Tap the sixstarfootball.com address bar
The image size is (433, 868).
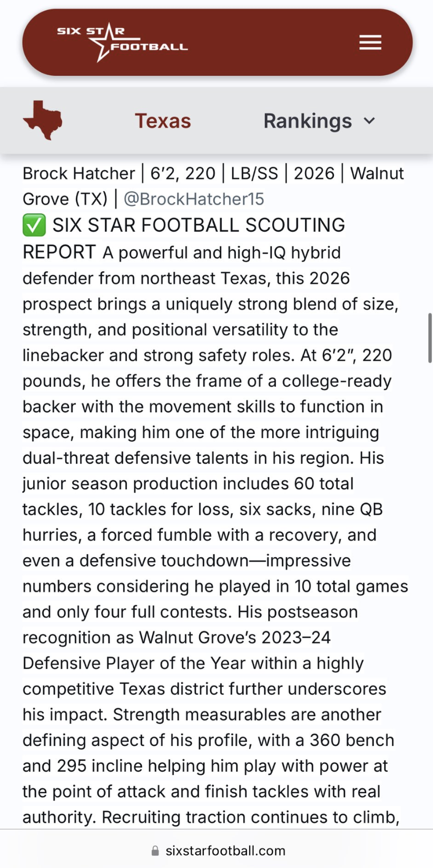tap(225, 851)
